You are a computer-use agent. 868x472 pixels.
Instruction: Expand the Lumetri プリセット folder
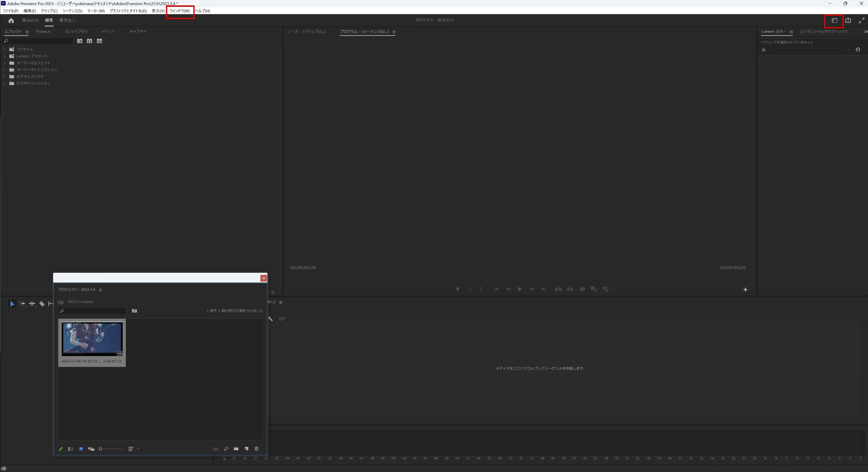[5, 56]
